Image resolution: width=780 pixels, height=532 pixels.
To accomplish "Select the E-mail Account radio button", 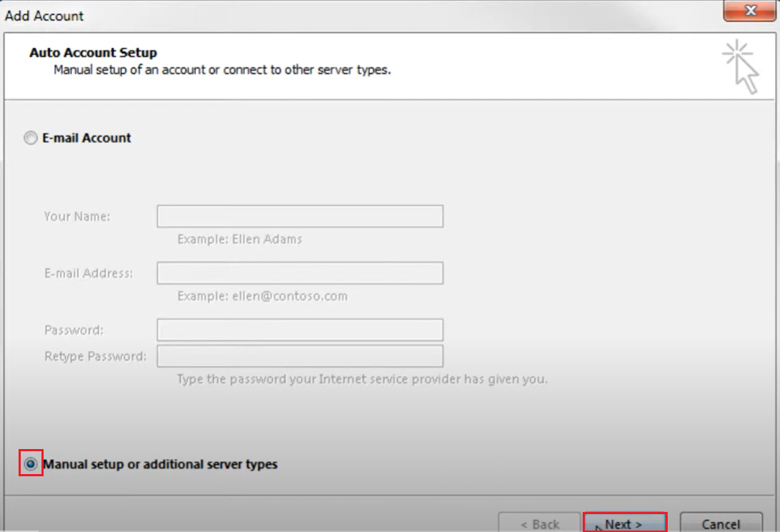I will tap(30, 139).
